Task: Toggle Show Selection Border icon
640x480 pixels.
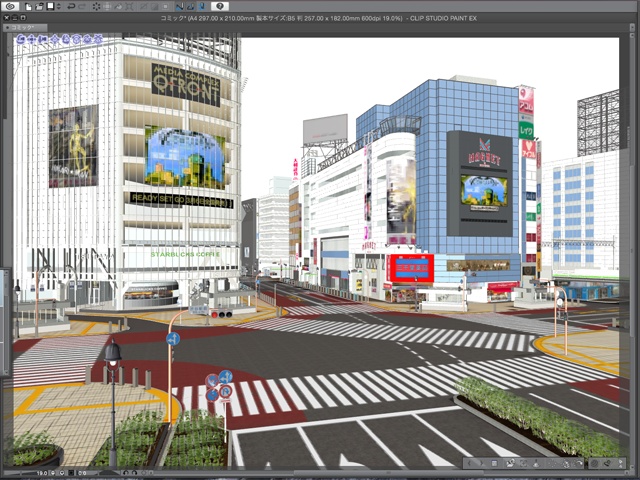Action: pos(165,7)
